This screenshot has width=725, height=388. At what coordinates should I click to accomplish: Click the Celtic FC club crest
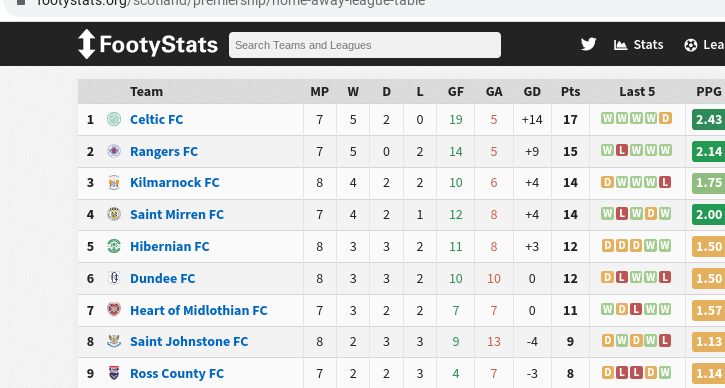coord(114,119)
